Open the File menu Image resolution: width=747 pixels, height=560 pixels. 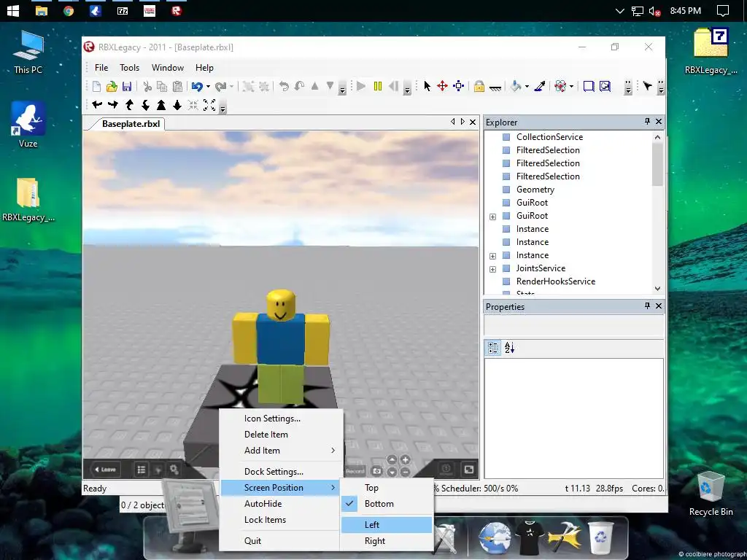click(x=101, y=68)
